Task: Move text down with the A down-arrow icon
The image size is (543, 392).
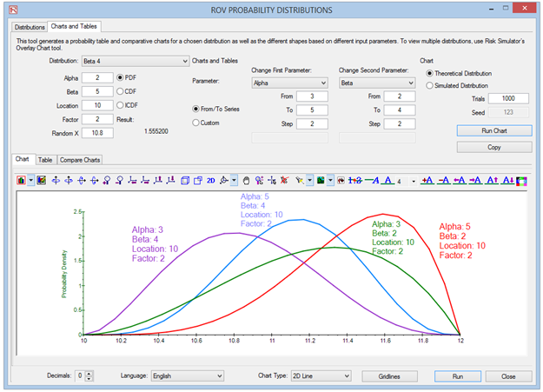Action: [508, 180]
